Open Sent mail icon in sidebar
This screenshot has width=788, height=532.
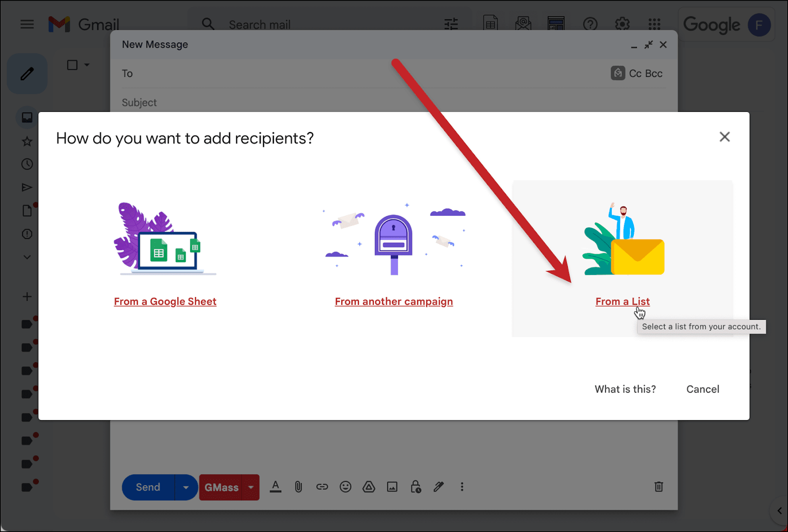(27, 187)
